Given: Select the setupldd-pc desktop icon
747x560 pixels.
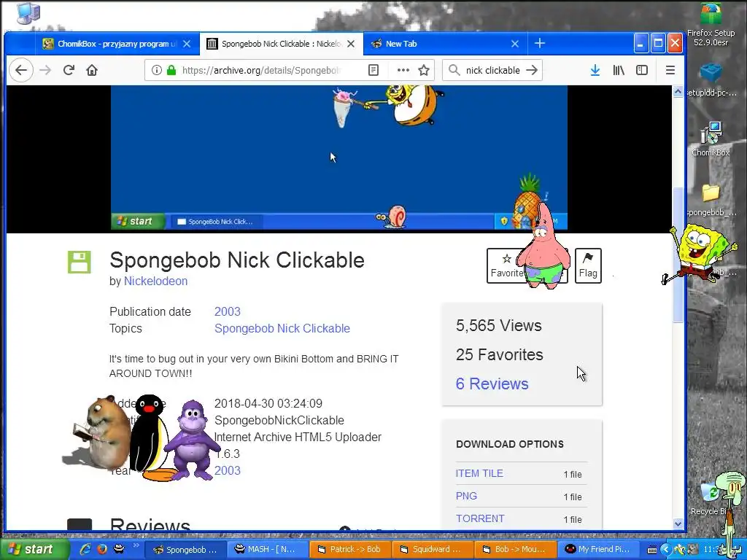Looking at the screenshot, I should pyautogui.click(x=711, y=80).
